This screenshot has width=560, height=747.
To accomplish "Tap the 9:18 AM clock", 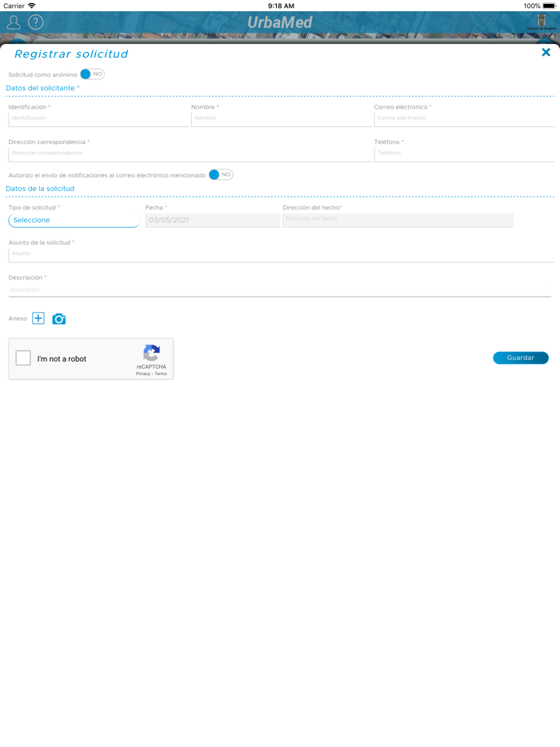I will (x=281, y=6).
